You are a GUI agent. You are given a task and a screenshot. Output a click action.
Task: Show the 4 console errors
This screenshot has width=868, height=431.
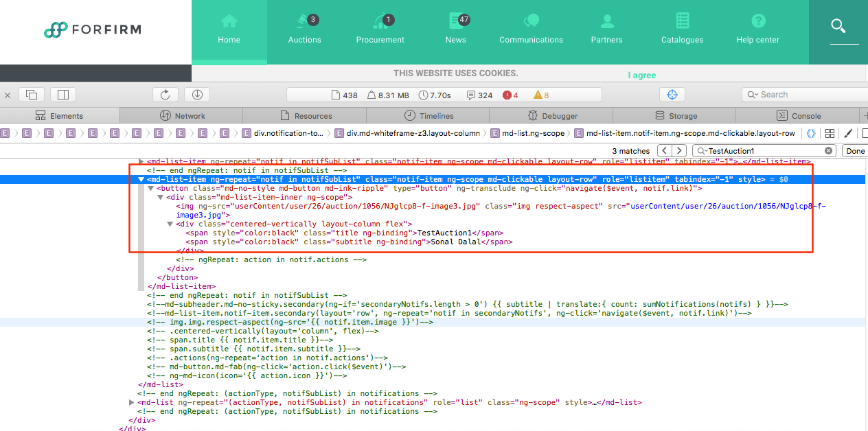[510, 95]
